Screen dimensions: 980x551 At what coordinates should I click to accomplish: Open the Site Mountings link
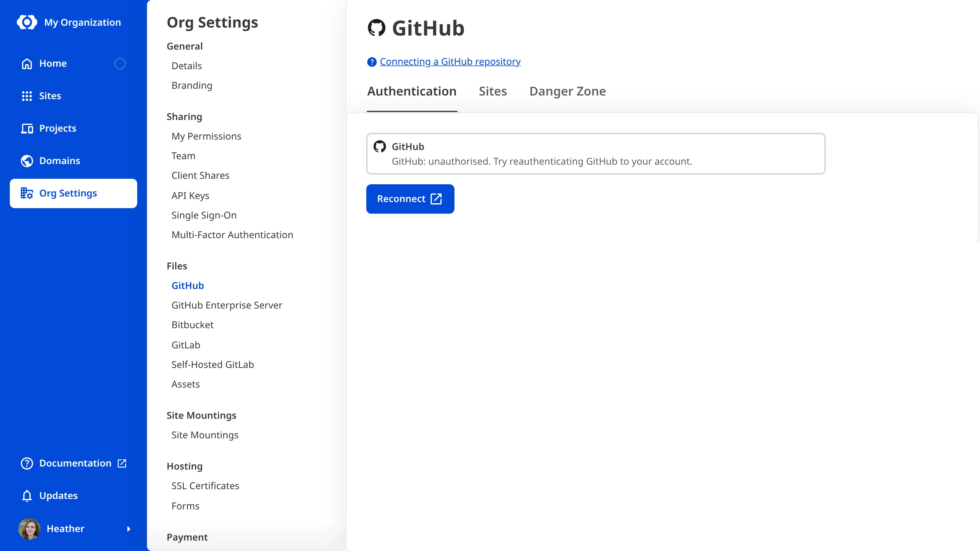[x=205, y=435]
